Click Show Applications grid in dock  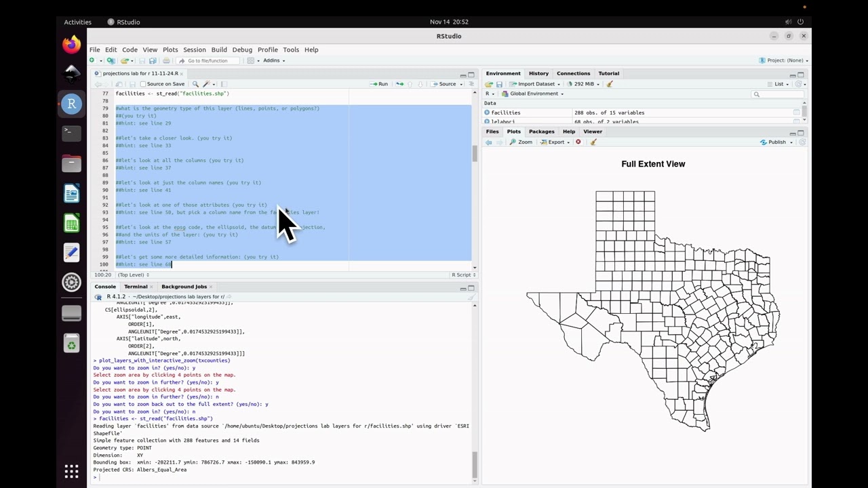71,471
